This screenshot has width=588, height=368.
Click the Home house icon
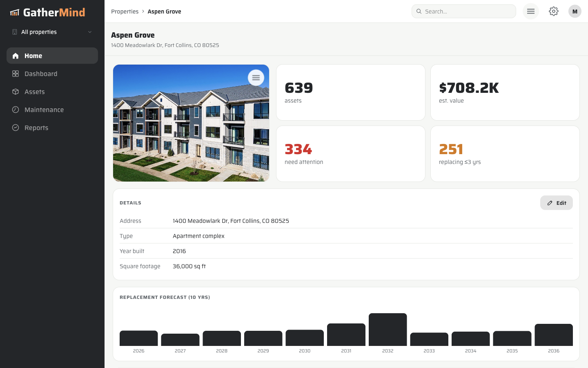[16, 56]
